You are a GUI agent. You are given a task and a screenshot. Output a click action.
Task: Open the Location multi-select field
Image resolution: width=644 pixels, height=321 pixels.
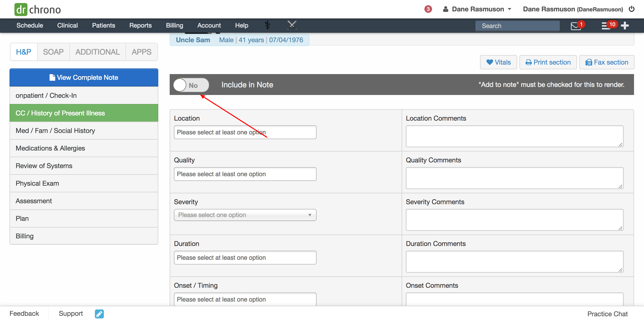coord(245,132)
